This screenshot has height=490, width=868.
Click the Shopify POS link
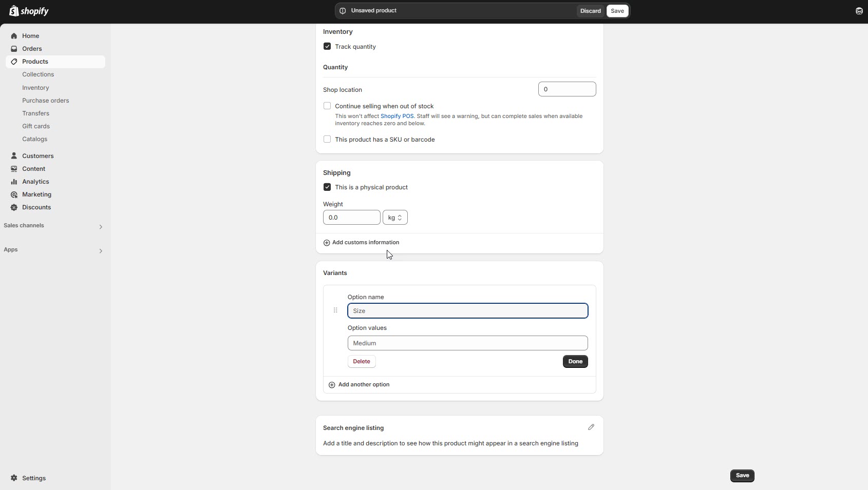click(397, 116)
